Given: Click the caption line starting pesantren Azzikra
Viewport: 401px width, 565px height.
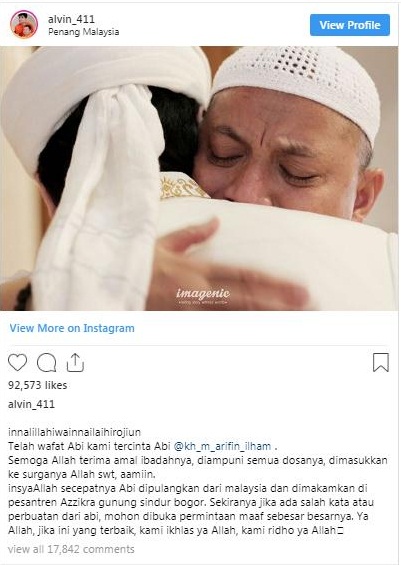Looking at the screenshot, I should point(191,503).
